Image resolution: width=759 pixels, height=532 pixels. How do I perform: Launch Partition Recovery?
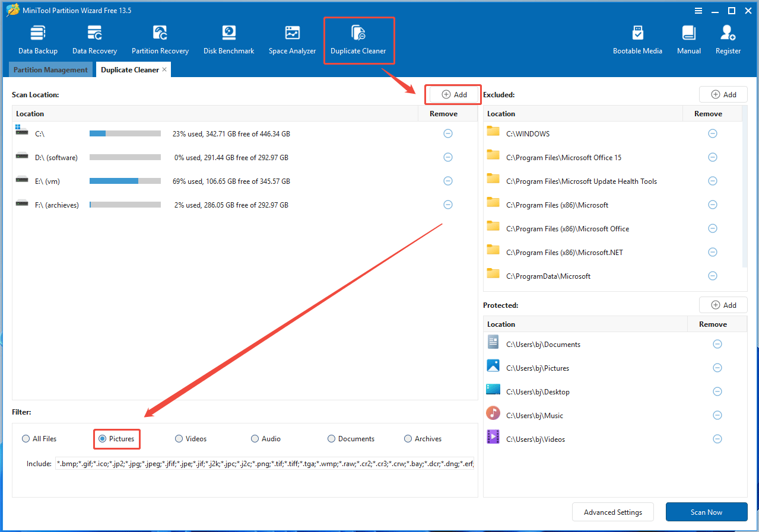(160, 37)
